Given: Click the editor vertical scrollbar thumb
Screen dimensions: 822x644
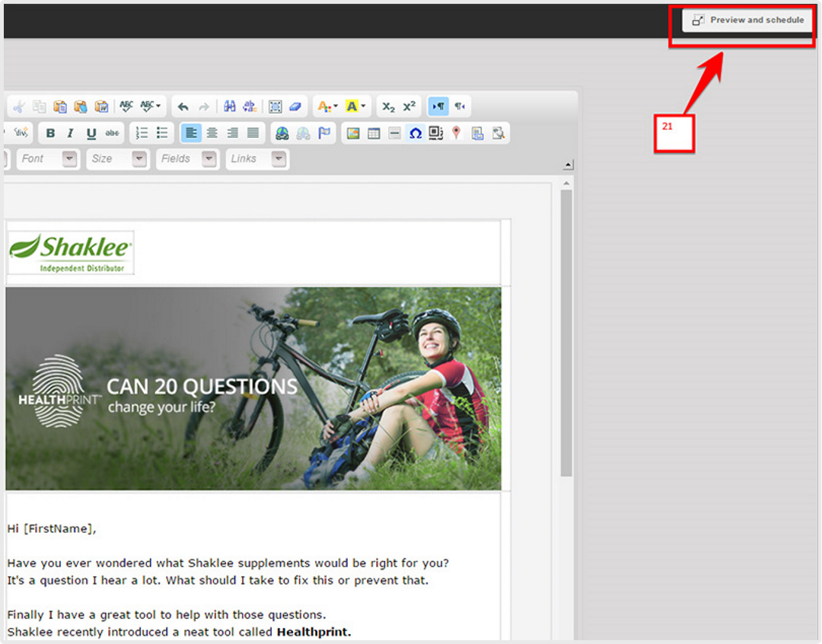Looking at the screenshot, I should point(566,333).
